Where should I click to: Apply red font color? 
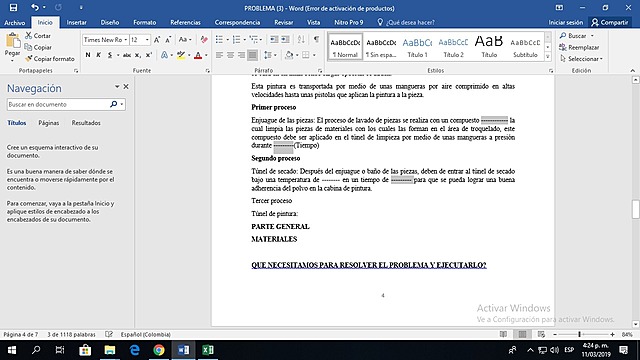coord(198,55)
